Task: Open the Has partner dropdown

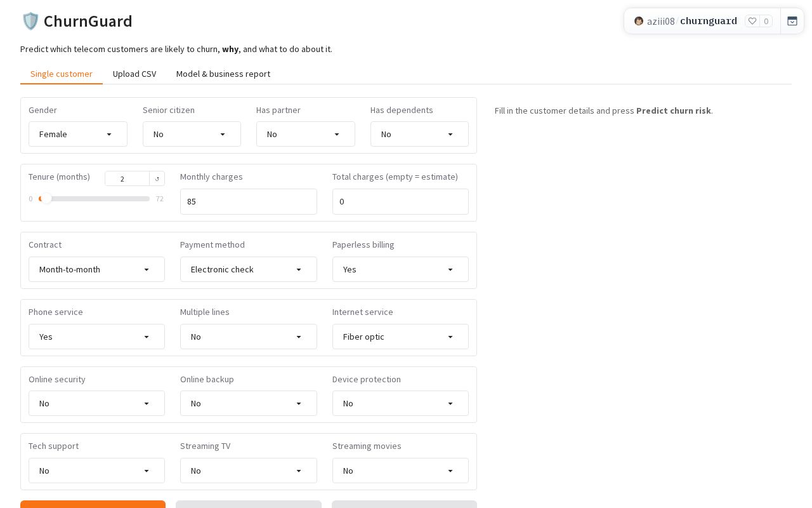Action: (305, 134)
